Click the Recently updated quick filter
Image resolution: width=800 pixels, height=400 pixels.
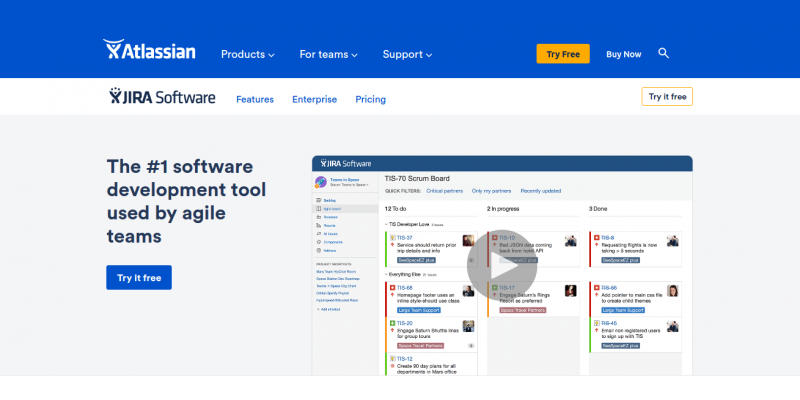(541, 191)
